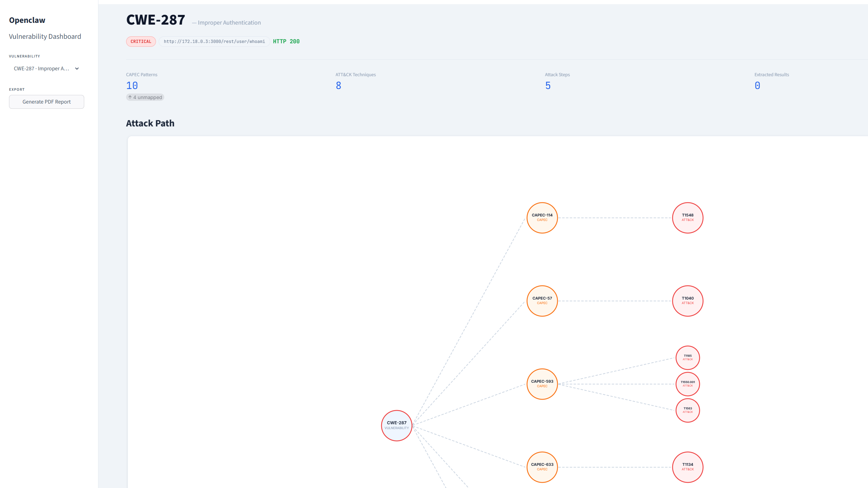Click the Openclaw sidebar title
Screen dimensions: 868x488
[27, 20]
